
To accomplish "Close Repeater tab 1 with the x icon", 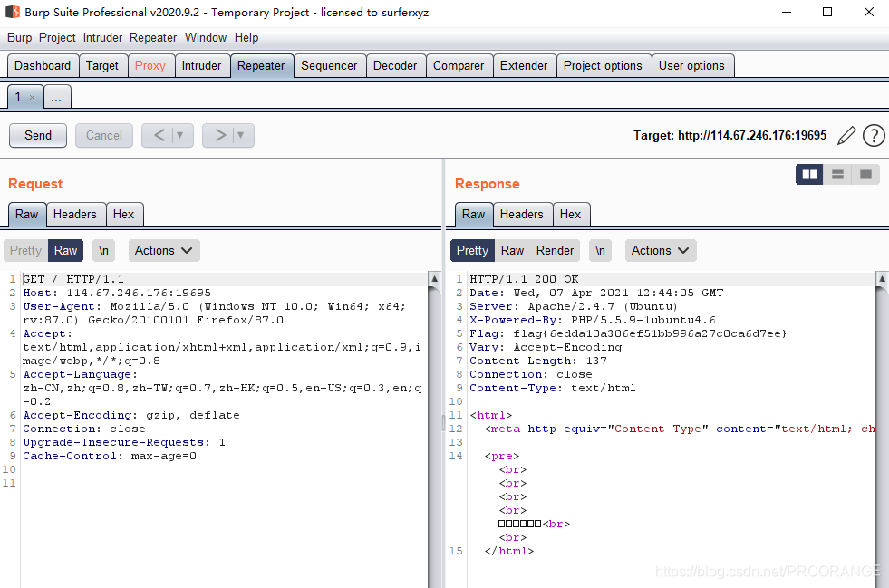I will 33,98.
